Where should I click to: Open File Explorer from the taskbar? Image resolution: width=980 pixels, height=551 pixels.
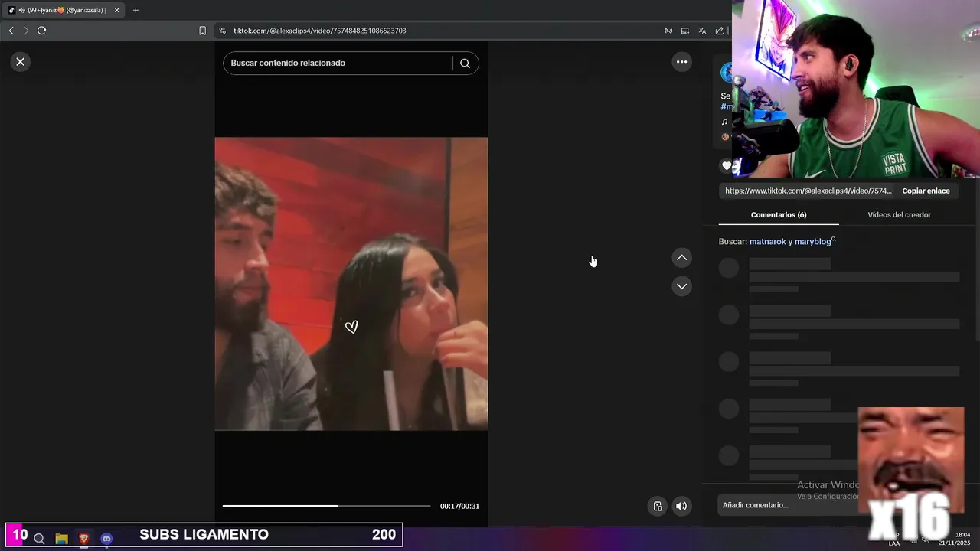pyautogui.click(x=61, y=539)
